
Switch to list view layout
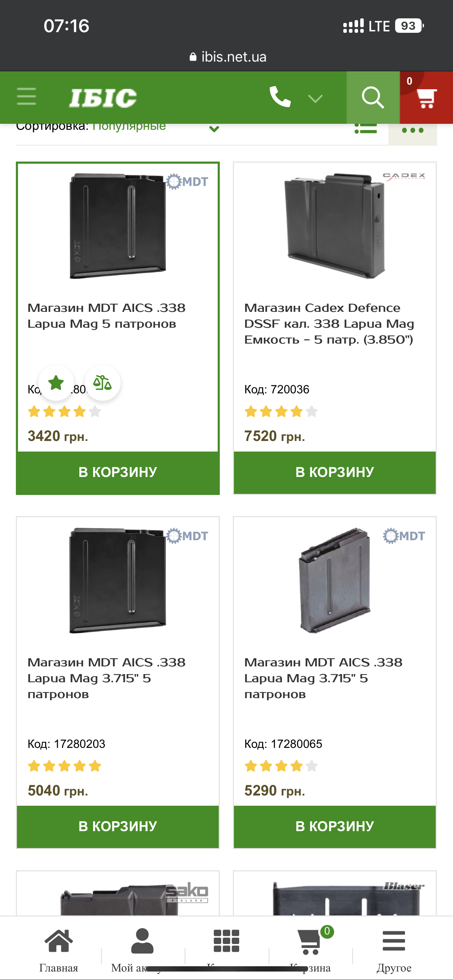click(366, 129)
